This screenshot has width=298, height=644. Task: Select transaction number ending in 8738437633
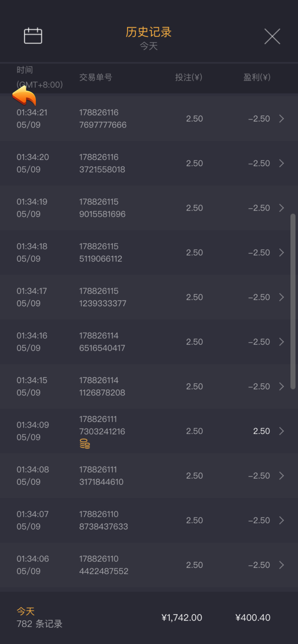click(x=103, y=520)
